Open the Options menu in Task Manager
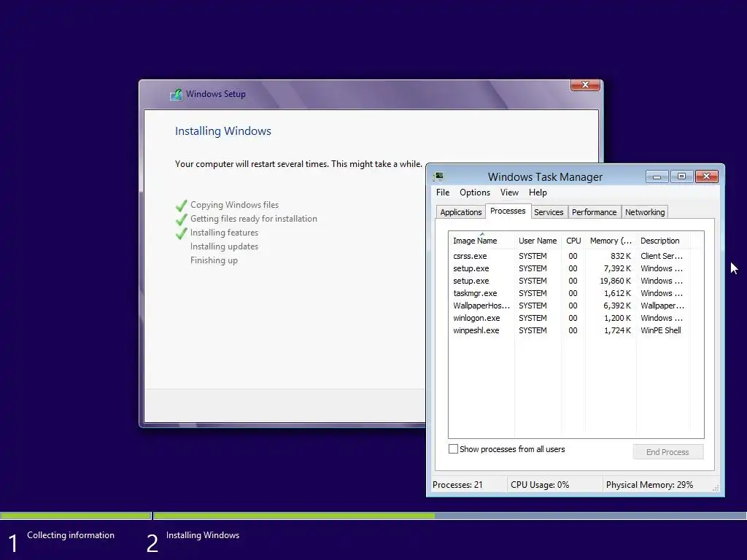Screen dimensions: 747x560 474,192
